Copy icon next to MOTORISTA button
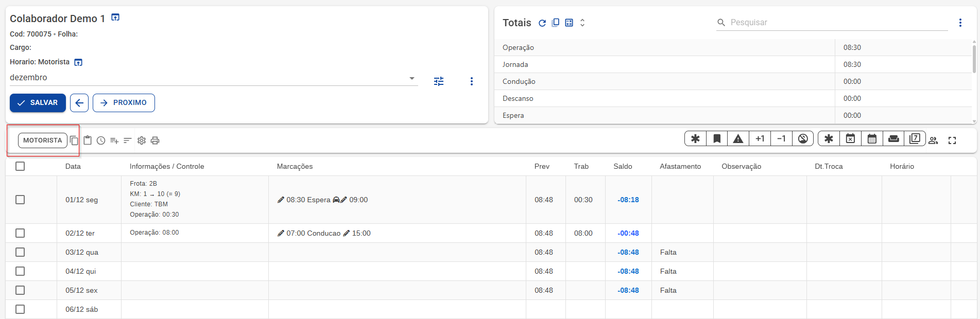 point(74,140)
